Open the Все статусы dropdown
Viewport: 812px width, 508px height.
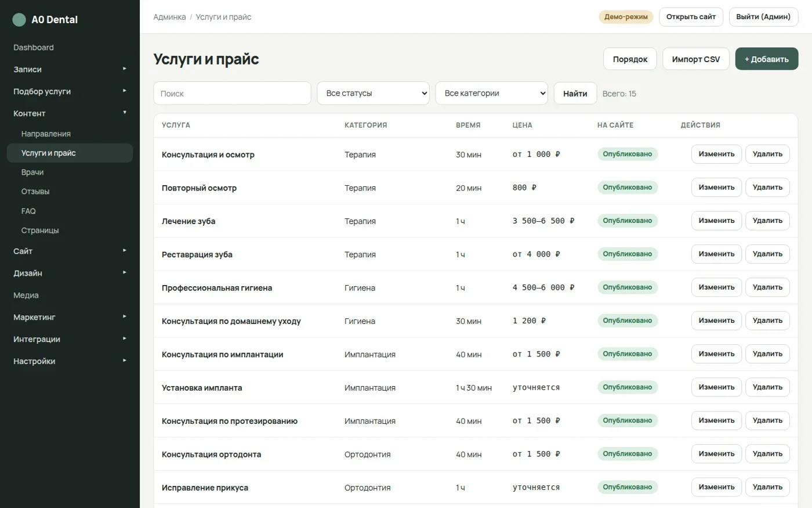(x=373, y=93)
